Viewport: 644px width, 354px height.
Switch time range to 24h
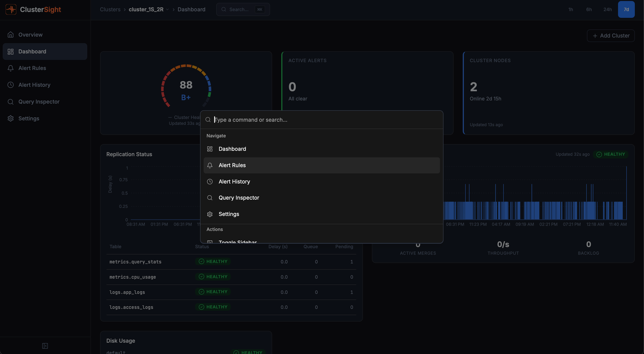coord(607,10)
